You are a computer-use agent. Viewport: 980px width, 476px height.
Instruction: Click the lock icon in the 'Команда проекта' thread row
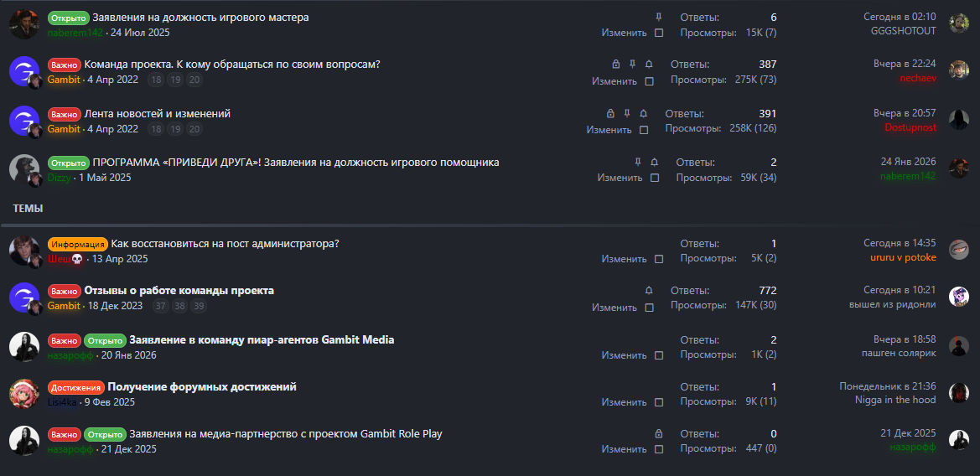click(x=616, y=65)
